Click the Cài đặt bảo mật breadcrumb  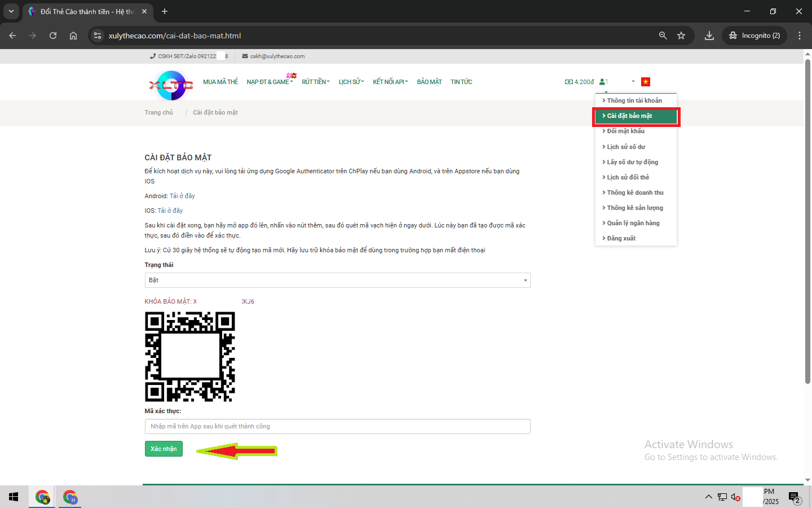tap(215, 112)
